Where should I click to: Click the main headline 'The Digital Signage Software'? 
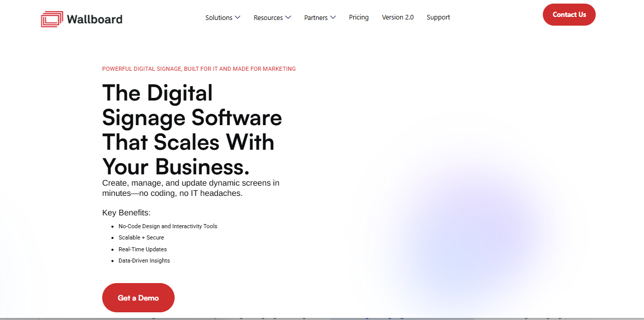tap(192, 130)
